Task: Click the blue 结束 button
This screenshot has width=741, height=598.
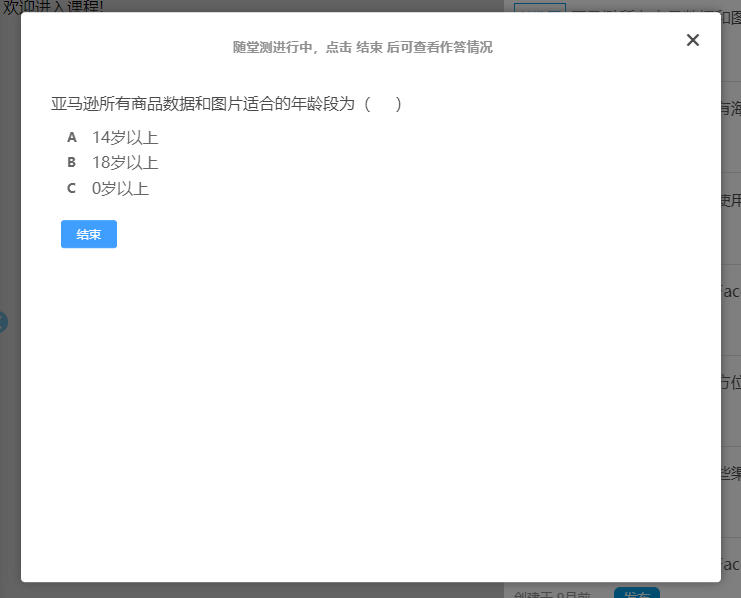Action: point(89,234)
